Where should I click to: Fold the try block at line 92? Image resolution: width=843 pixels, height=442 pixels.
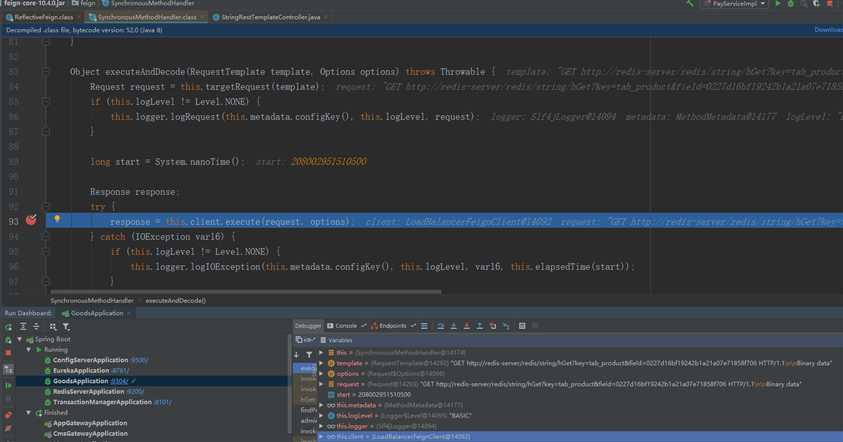click(x=46, y=206)
